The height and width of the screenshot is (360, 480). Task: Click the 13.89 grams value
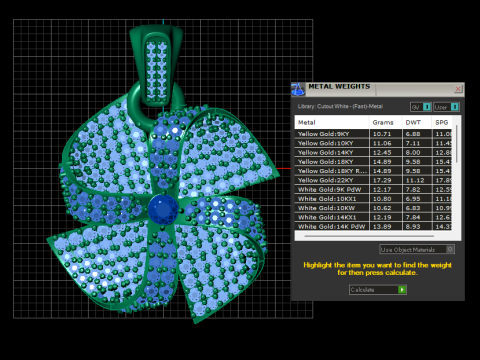click(382, 226)
